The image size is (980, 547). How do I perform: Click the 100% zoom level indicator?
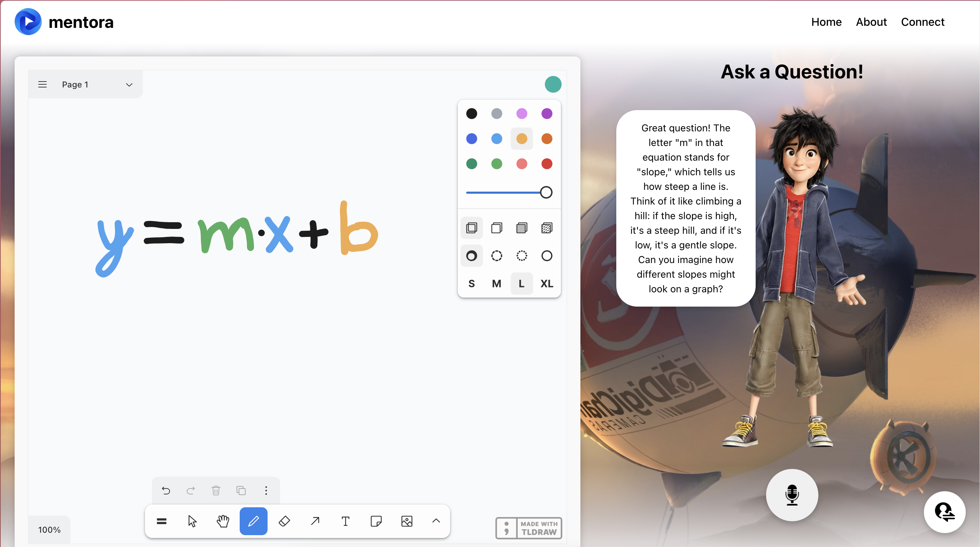point(49,530)
